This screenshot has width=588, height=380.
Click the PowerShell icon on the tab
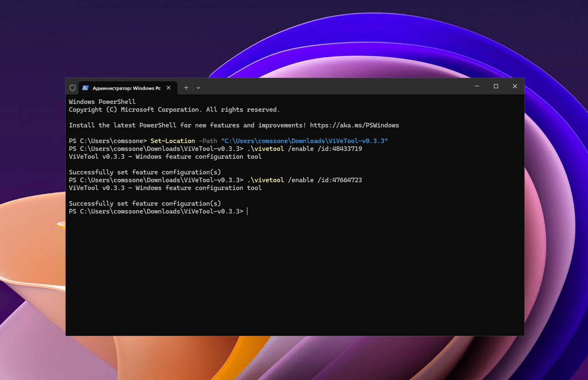pyautogui.click(x=85, y=88)
